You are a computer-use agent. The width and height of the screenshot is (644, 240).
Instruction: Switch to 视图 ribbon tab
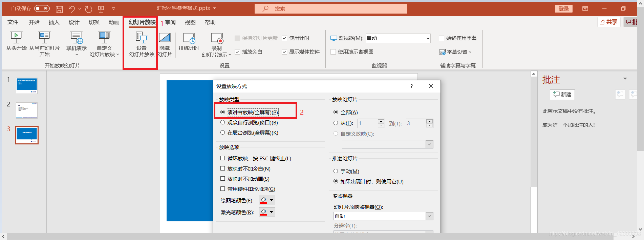190,22
